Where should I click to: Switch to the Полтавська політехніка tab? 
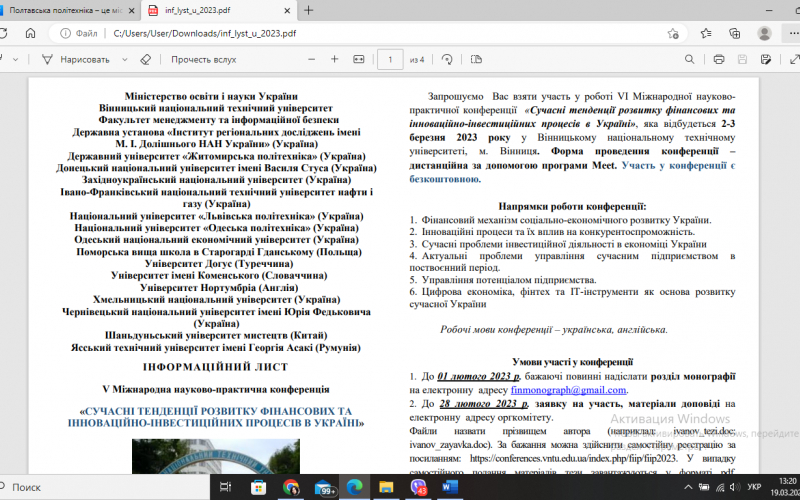click(64, 10)
